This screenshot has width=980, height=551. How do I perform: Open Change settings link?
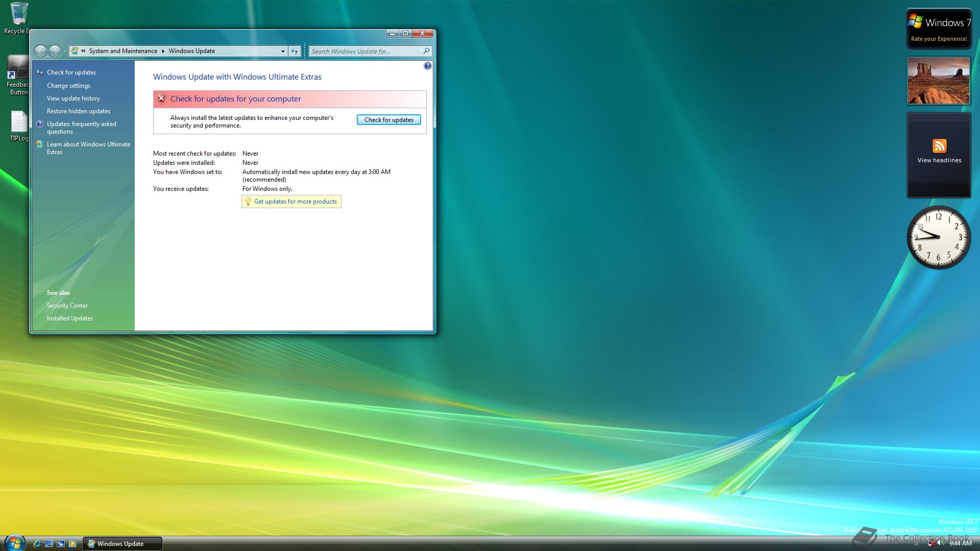point(68,86)
